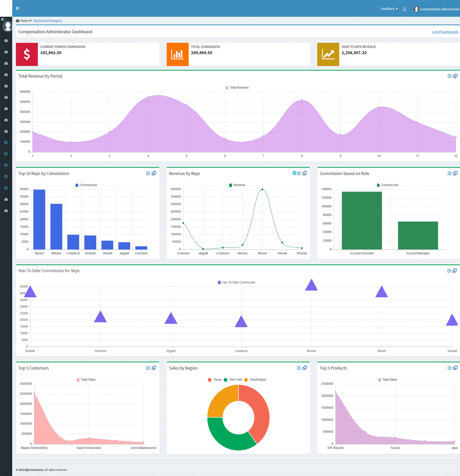
Task: Open the Compensation Administrator user menu
Action: coord(436,9)
